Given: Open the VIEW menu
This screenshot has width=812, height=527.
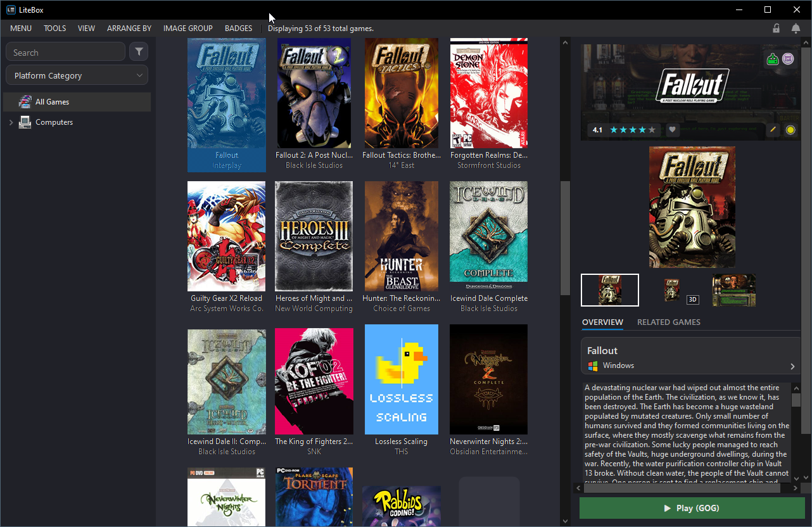Looking at the screenshot, I should 86,29.
